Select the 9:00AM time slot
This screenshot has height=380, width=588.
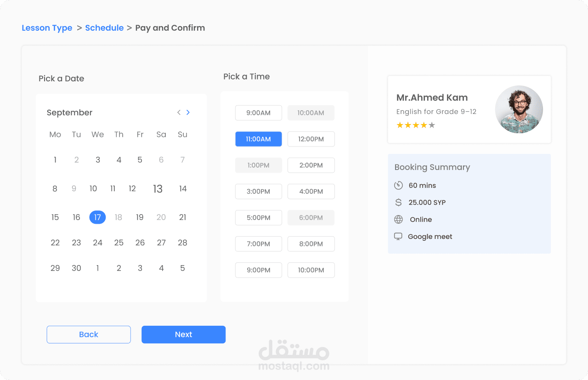pyautogui.click(x=258, y=113)
